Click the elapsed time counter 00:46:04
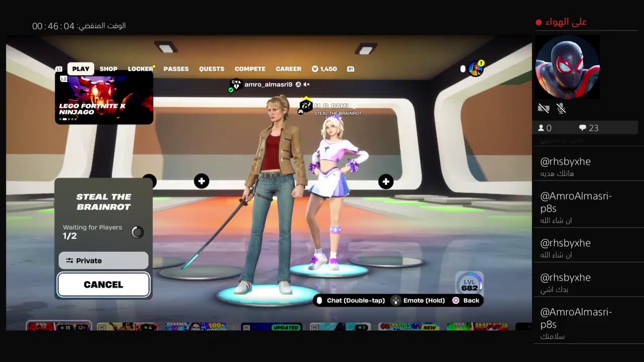This screenshot has height=362, width=644. [53, 26]
